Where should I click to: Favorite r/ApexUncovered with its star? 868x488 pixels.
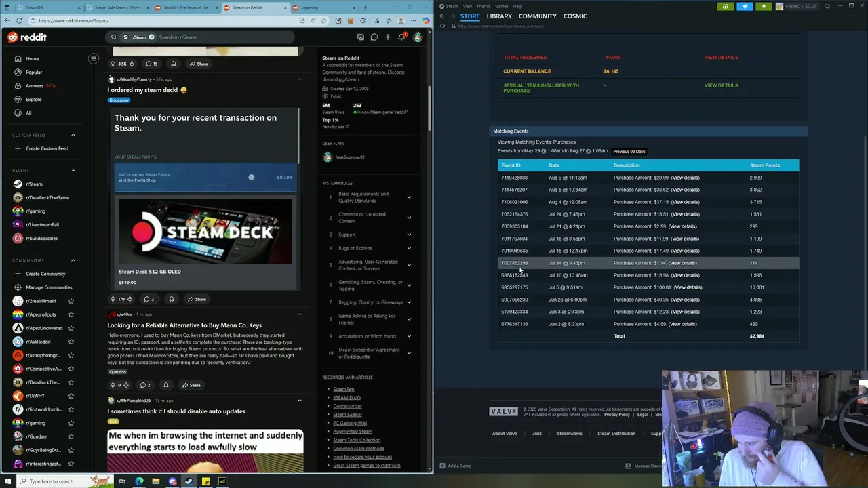click(x=71, y=328)
